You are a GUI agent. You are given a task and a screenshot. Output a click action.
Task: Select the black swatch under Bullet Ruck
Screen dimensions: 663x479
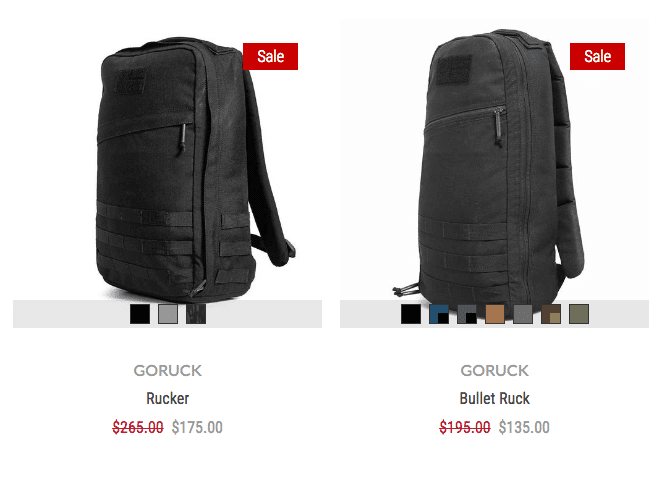[x=411, y=314]
